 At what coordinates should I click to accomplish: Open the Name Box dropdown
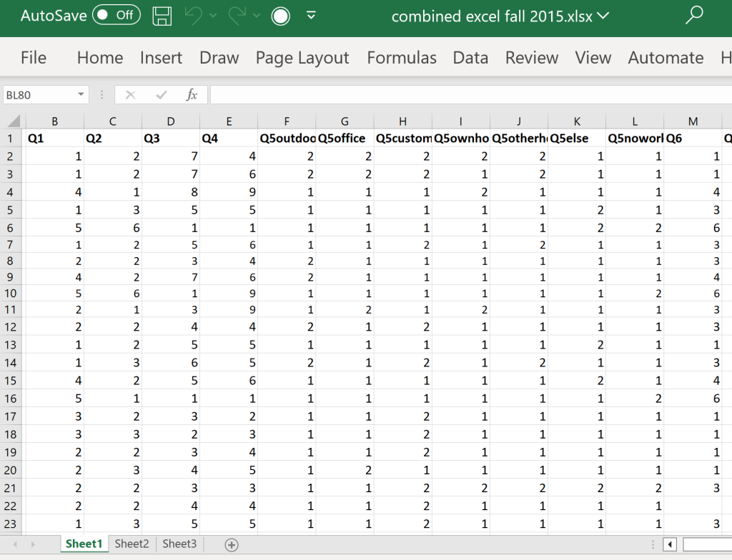tap(80, 94)
